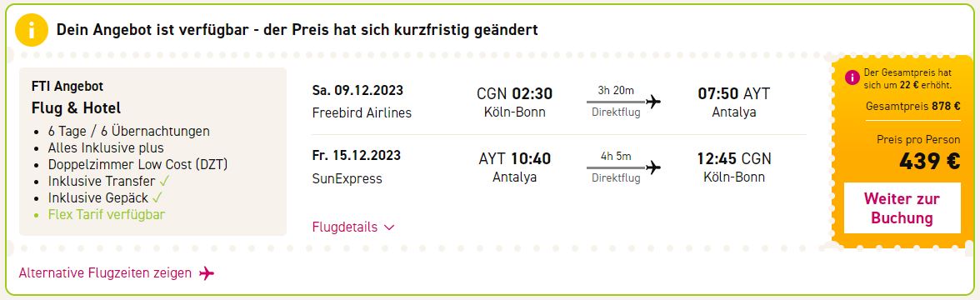This screenshot has height=300, width=980.
Task: Click the yellow info icon in header
Action: coord(32,30)
